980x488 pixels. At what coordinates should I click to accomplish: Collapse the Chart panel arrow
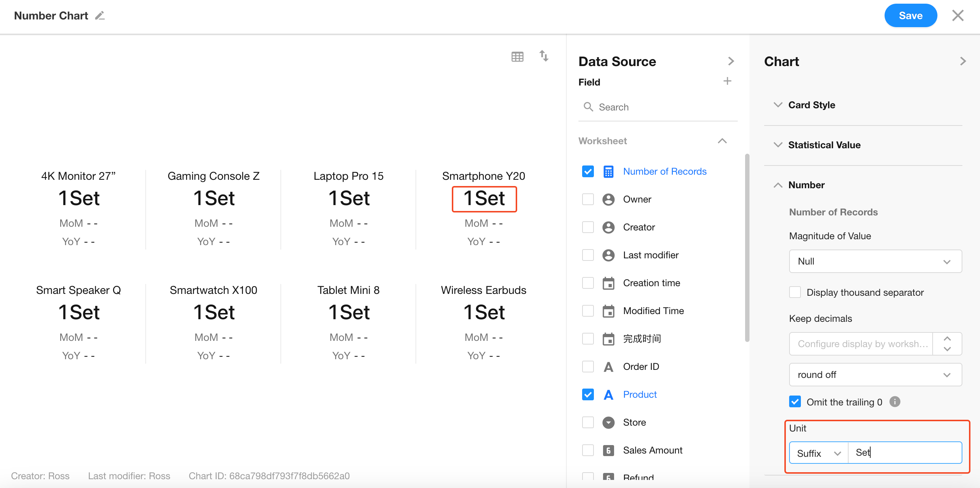[962, 61]
